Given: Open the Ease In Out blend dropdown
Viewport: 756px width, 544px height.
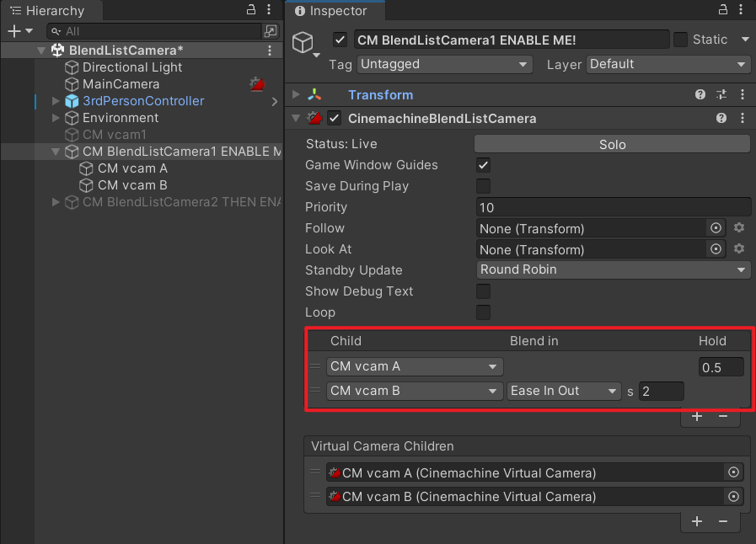Looking at the screenshot, I should (x=564, y=391).
